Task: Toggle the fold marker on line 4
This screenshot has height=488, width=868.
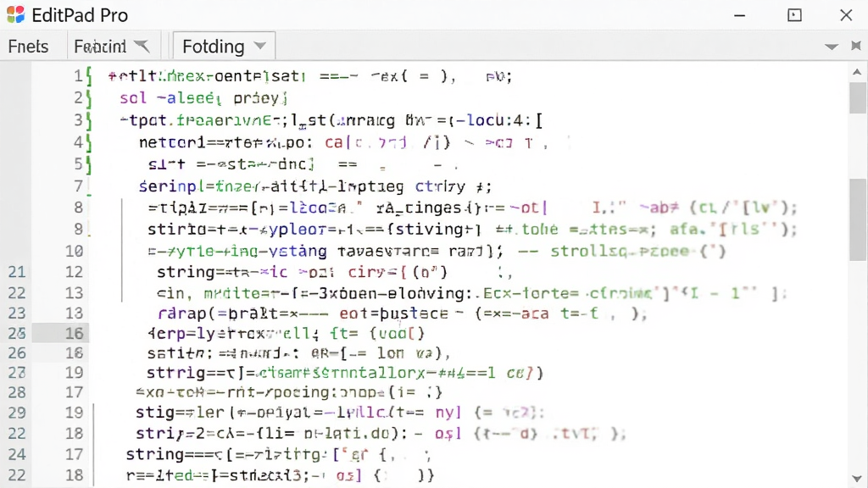Action: [89, 142]
